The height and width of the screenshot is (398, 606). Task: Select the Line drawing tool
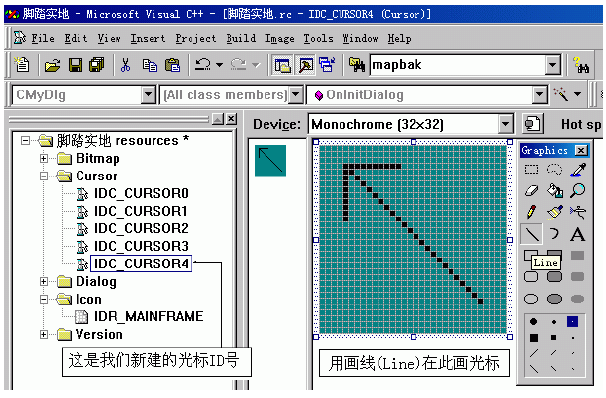[x=531, y=234]
